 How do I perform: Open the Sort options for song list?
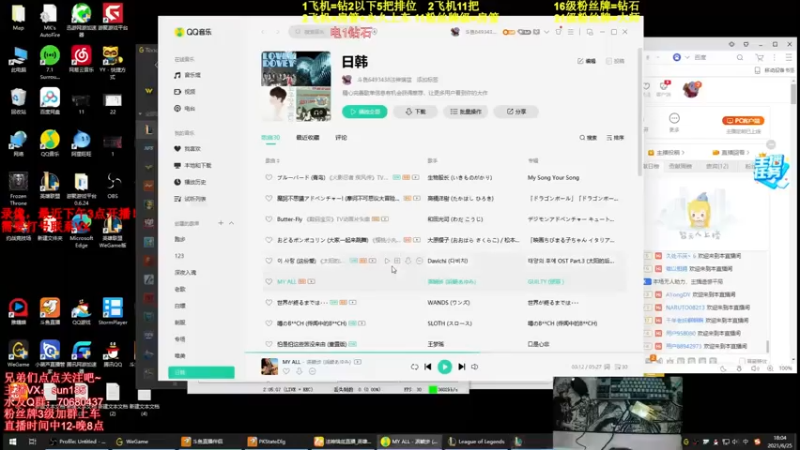[615, 138]
